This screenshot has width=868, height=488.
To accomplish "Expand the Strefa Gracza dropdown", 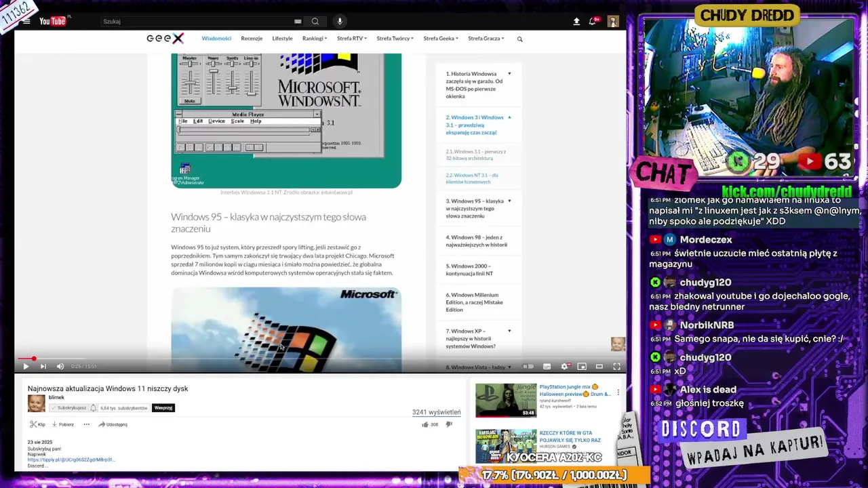I will point(486,39).
